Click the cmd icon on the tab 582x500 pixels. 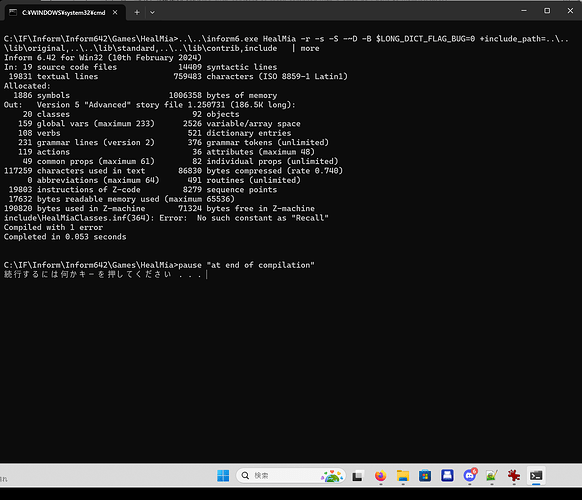[x=13, y=13]
